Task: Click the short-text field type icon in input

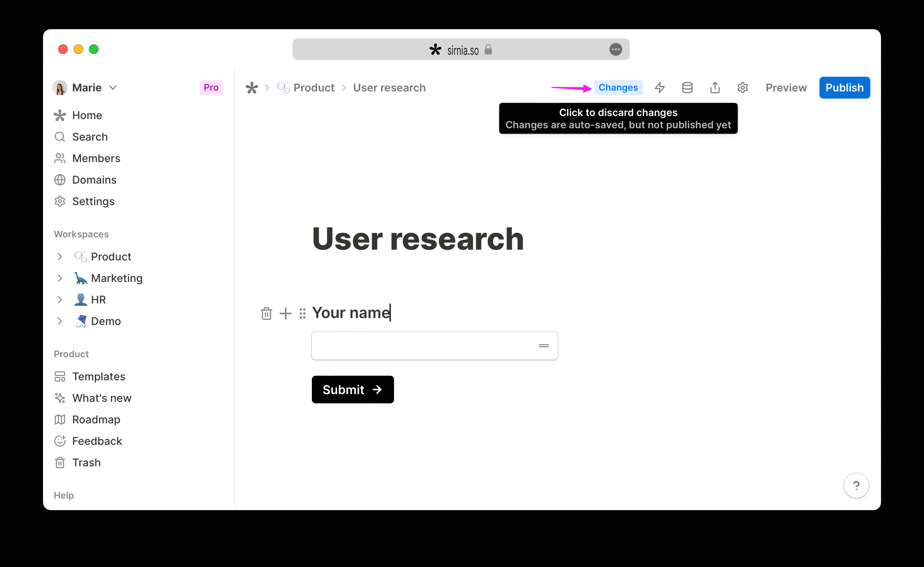Action: (543, 346)
